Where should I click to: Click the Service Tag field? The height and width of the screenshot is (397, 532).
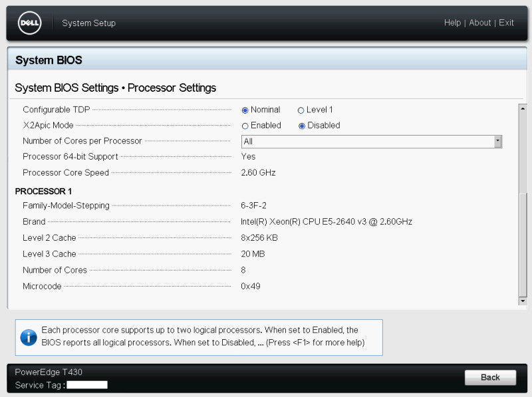click(87, 385)
